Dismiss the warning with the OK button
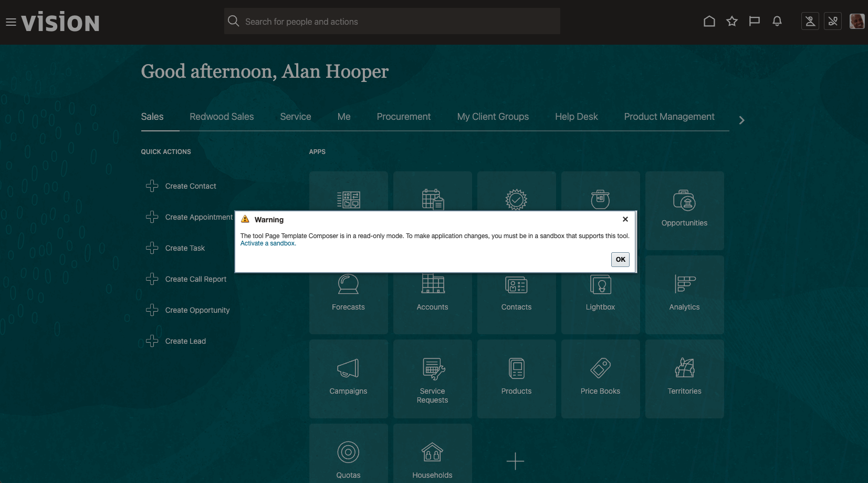 pos(620,259)
